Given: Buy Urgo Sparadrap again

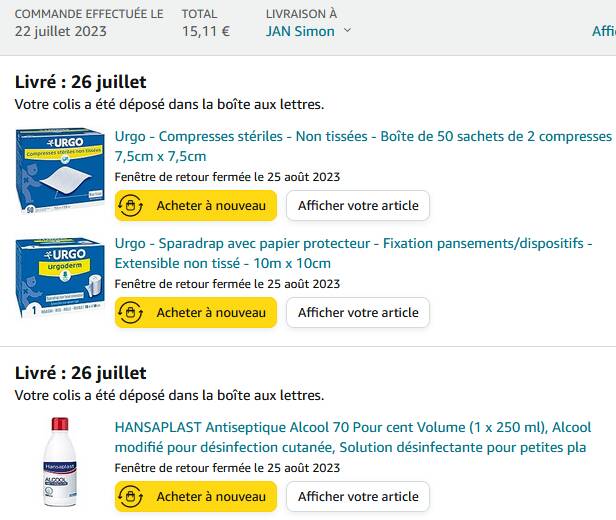Looking at the screenshot, I should pyautogui.click(x=196, y=313).
